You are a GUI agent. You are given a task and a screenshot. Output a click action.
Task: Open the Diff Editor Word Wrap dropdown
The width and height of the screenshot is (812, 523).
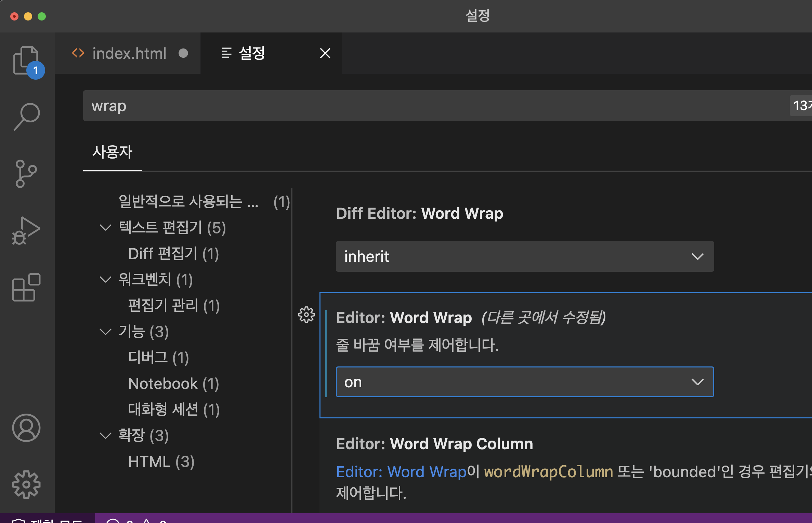[x=524, y=256]
